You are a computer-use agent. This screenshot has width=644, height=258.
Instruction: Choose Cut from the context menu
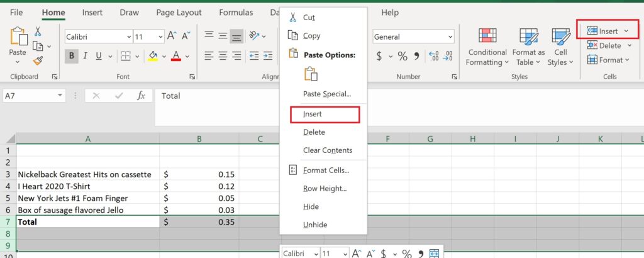point(323,18)
